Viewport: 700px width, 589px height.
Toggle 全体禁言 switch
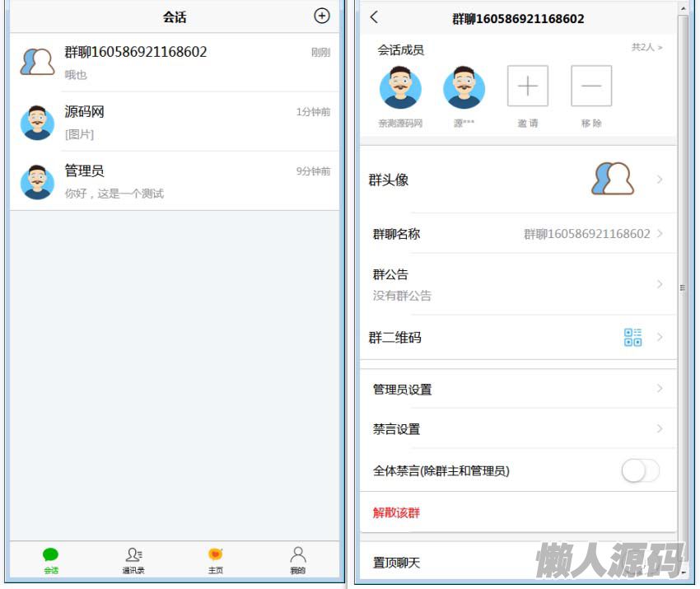(640, 470)
